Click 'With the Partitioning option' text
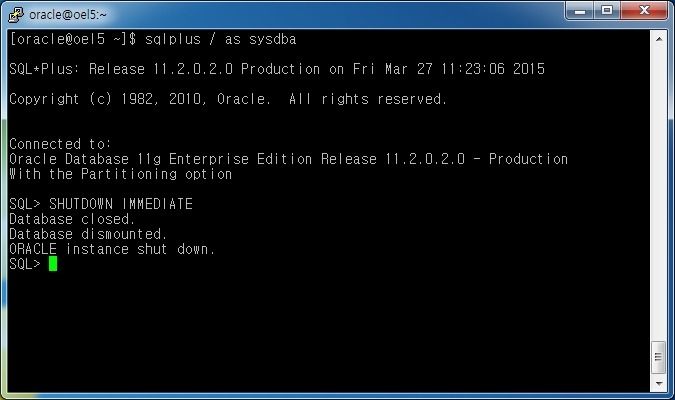 pos(121,174)
